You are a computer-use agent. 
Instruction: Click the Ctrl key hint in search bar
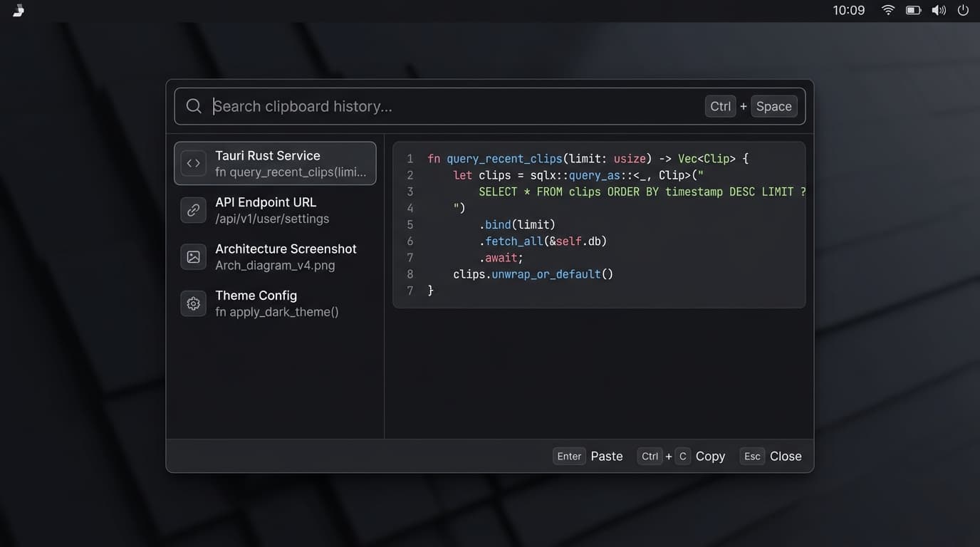720,106
